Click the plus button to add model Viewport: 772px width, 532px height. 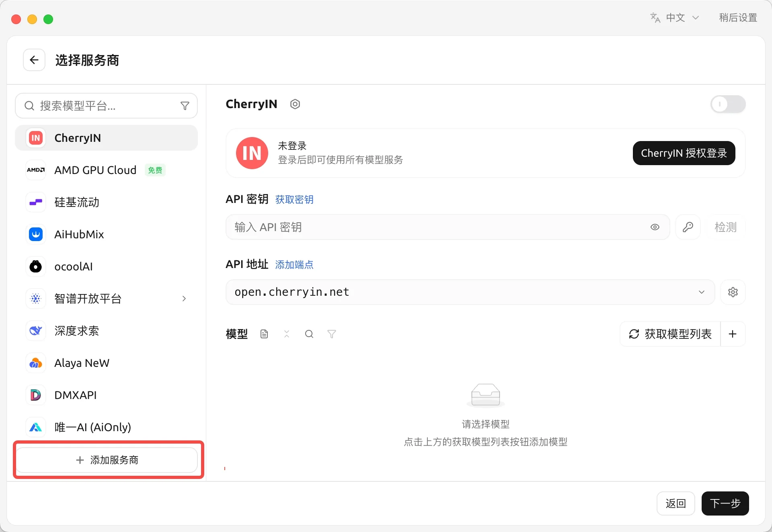click(x=733, y=334)
